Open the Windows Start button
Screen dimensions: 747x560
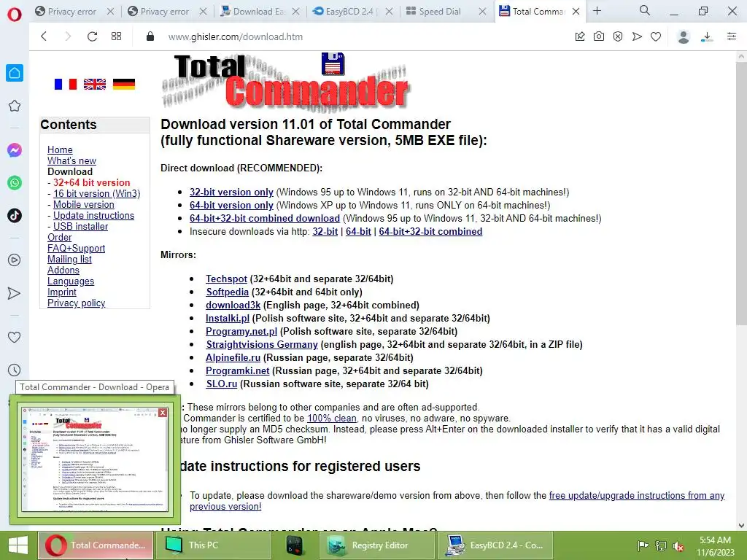click(x=18, y=545)
